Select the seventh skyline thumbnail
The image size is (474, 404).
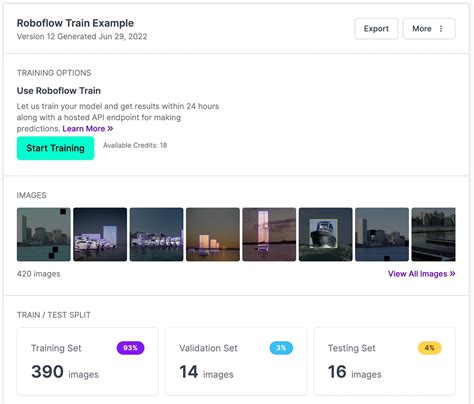click(382, 234)
